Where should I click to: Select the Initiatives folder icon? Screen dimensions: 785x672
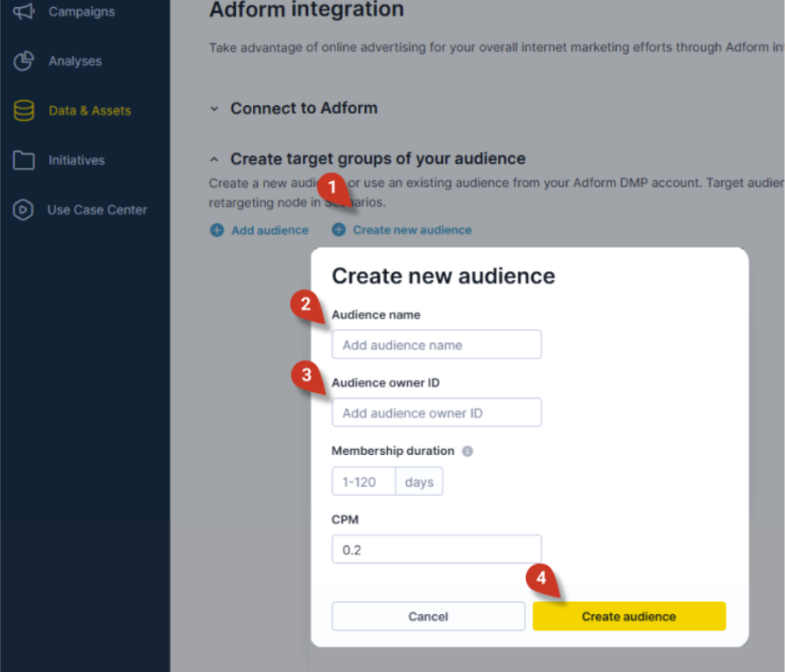(x=23, y=160)
